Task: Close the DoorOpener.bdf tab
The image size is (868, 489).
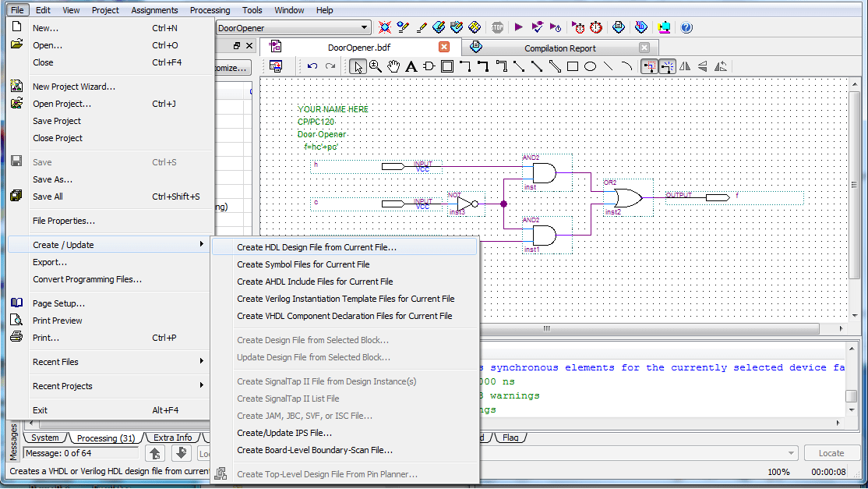Action: (444, 47)
